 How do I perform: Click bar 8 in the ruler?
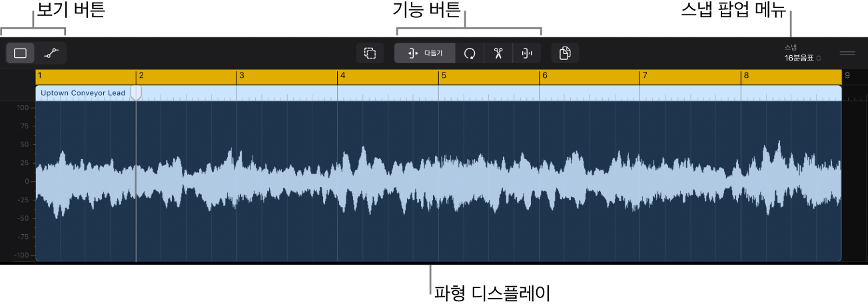(745, 75)
